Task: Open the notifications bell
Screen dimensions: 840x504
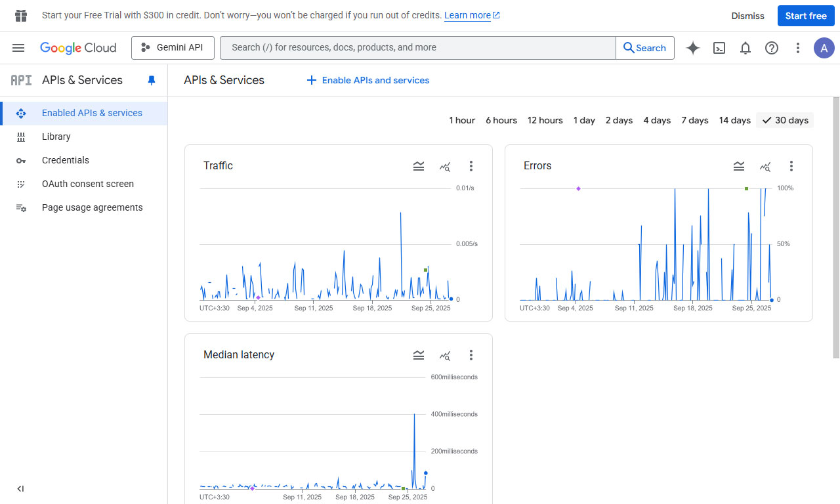Action: (x=745, y=48)
